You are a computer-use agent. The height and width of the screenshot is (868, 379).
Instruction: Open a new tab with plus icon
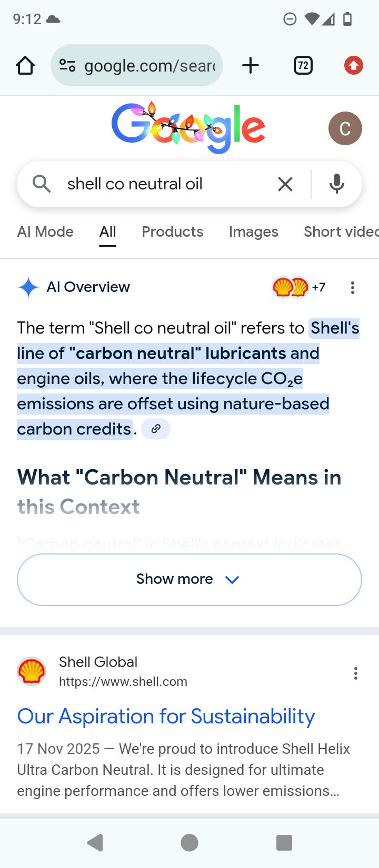point(251,66)
